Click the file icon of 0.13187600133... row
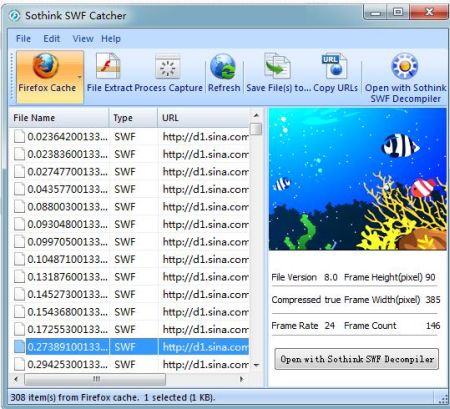450x409 pixels. (x=19, y=277)
